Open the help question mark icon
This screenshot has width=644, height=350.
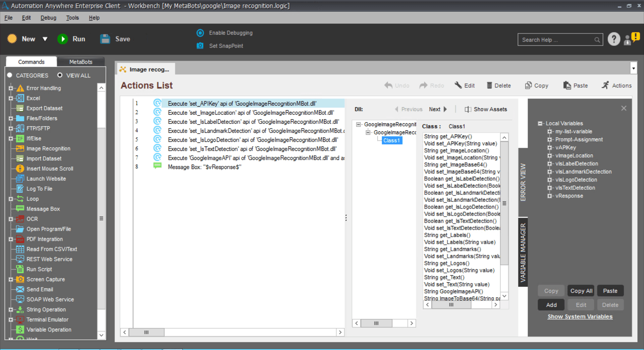614,39
